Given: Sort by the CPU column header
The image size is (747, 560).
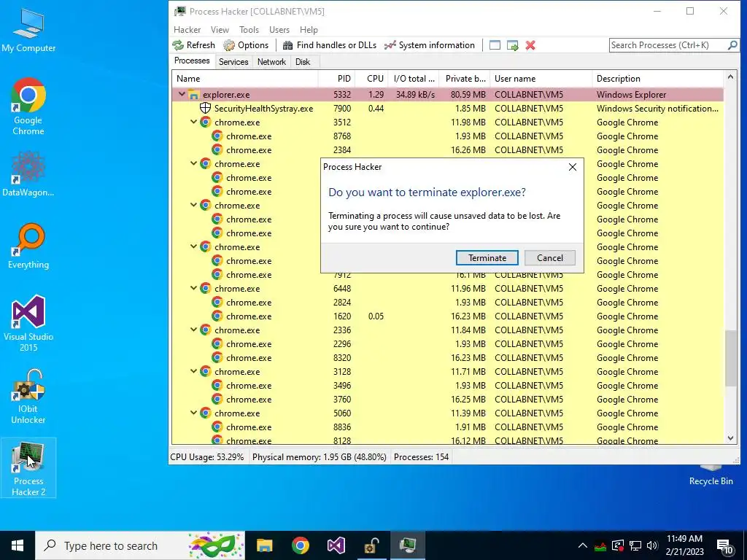Looking at the screenshot, I should [x=371, y=79].
